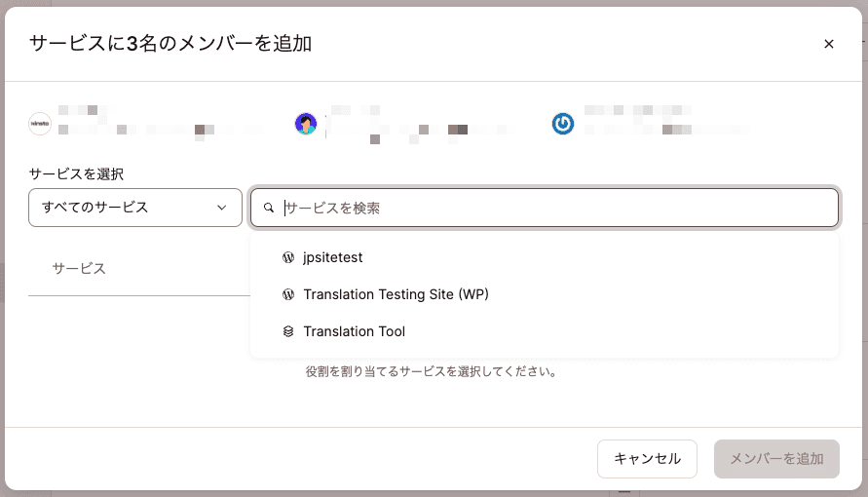Viewport: 868px width, 497px height.
Task: Click WordPress icon next to Translation Testing Site
Action: [288, 294]
